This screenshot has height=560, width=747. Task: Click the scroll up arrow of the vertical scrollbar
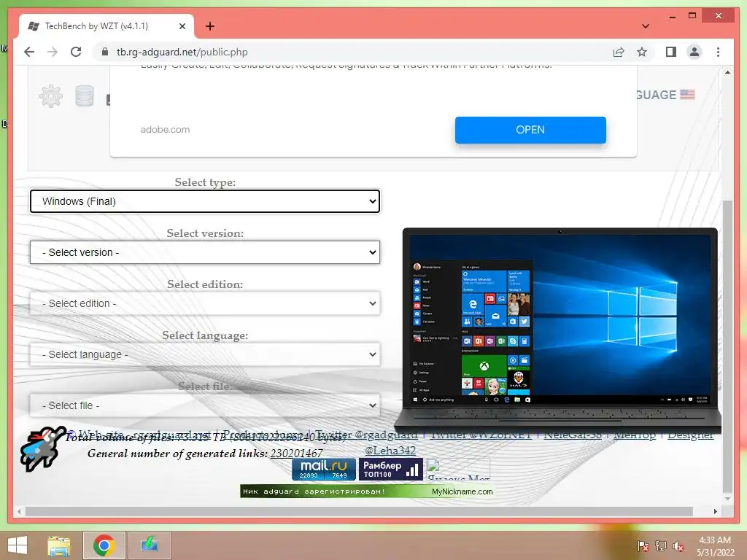point(727,72)
